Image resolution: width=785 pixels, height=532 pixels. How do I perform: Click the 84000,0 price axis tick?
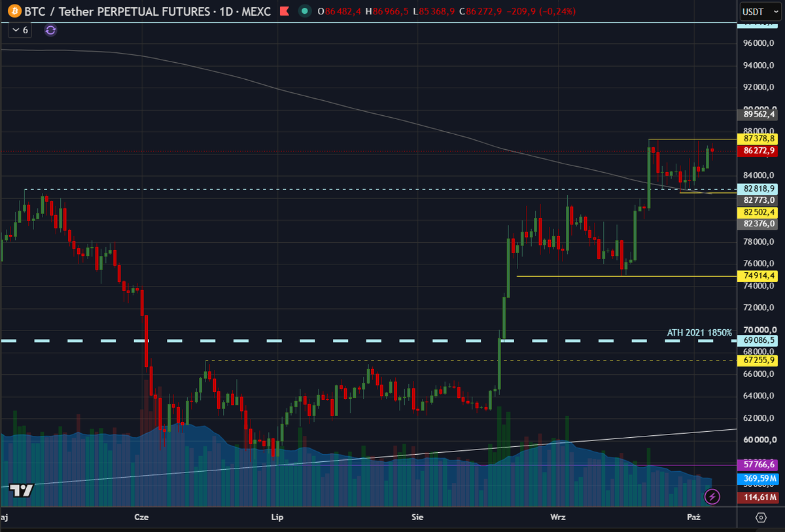point(758,175)
